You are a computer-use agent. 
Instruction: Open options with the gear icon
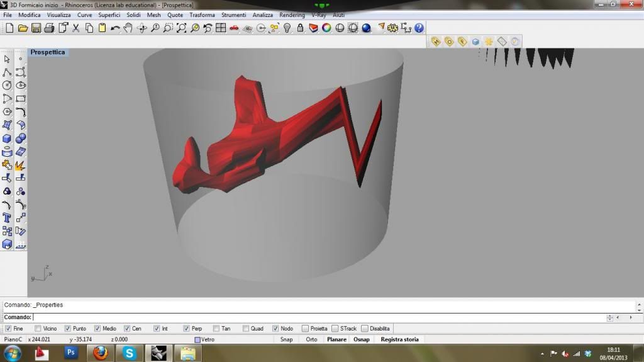[x=392, y=28]
